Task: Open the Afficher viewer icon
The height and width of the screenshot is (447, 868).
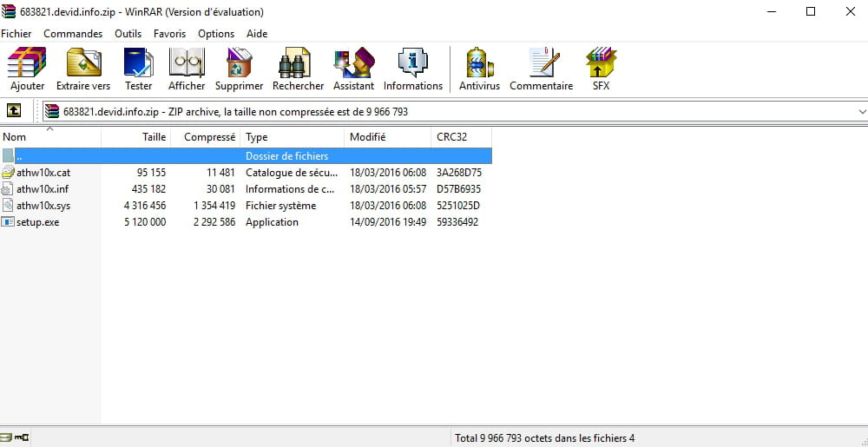Action: point(187,62)
